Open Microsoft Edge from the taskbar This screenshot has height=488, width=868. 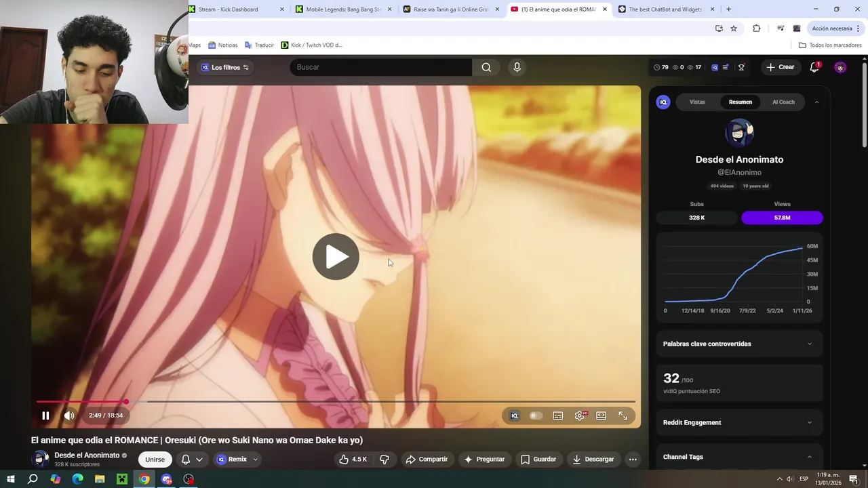[77, 479]
